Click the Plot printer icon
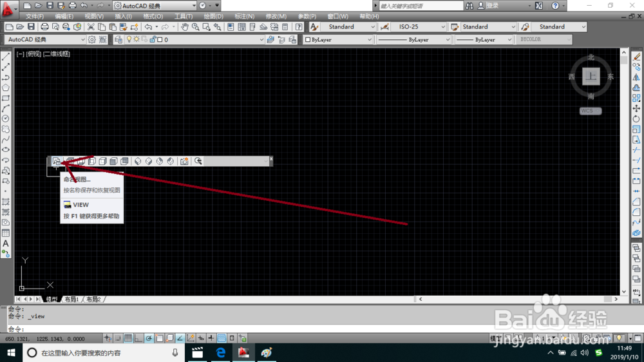The image size is (644, 362). (x=44, y=26)
